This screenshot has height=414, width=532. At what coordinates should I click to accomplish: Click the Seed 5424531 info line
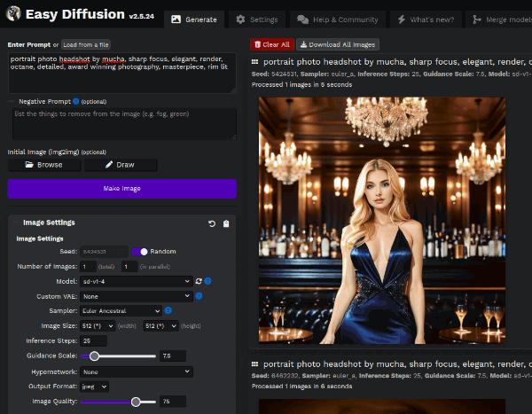[x=392, y=74]
